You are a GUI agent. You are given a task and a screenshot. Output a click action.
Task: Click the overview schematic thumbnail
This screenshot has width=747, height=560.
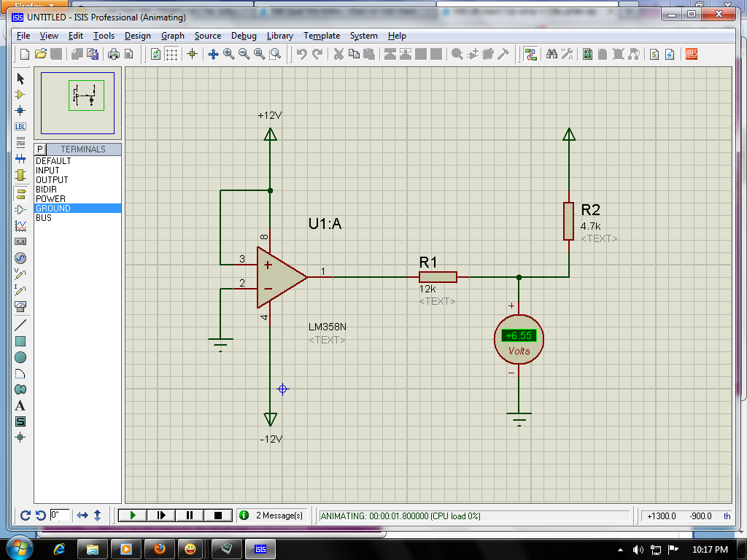coord(77,103)
